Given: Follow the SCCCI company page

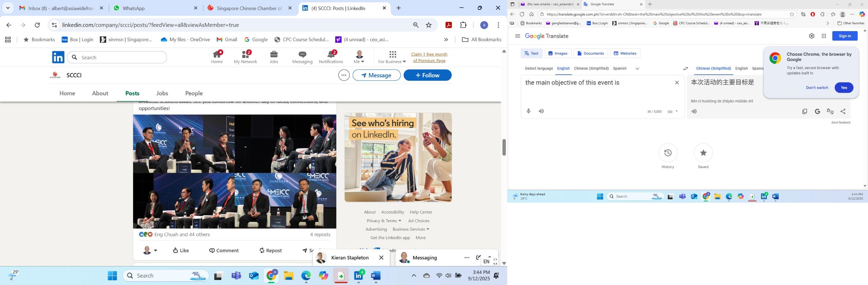Looking at the screenshot, I should (427, 75).
